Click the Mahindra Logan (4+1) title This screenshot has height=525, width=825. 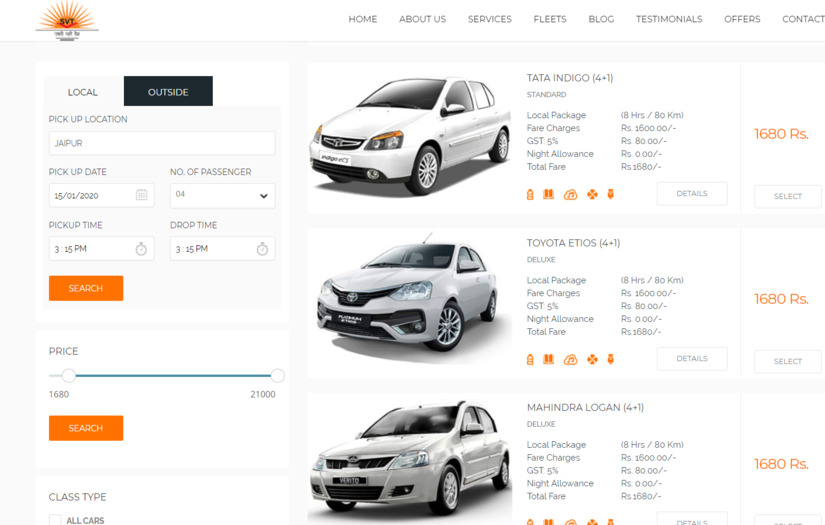tap(585, 408)
